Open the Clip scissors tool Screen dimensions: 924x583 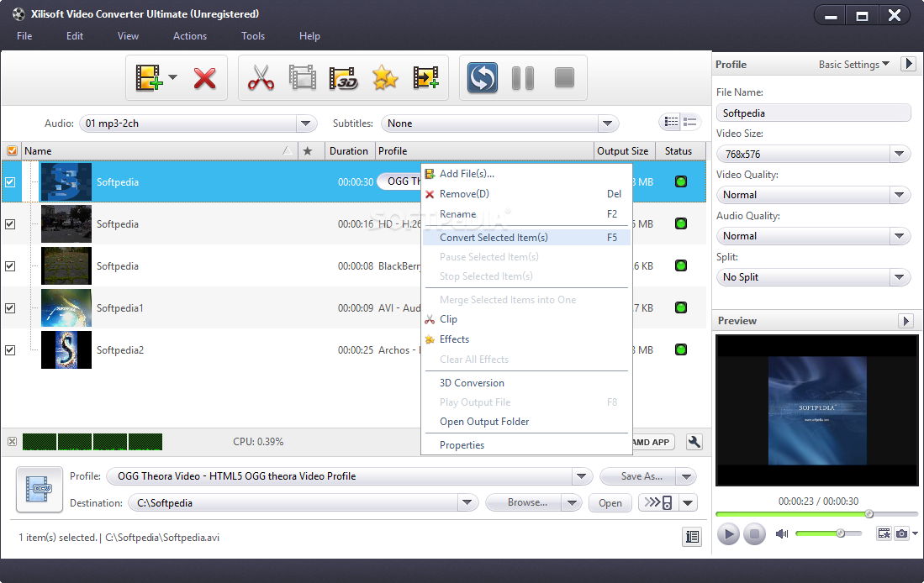[x=261, y=78]
